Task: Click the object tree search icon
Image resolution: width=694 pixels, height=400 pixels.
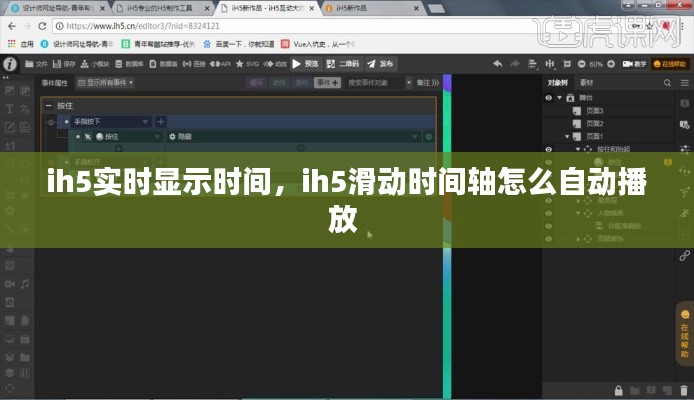Action: click(x=667, y=83)
